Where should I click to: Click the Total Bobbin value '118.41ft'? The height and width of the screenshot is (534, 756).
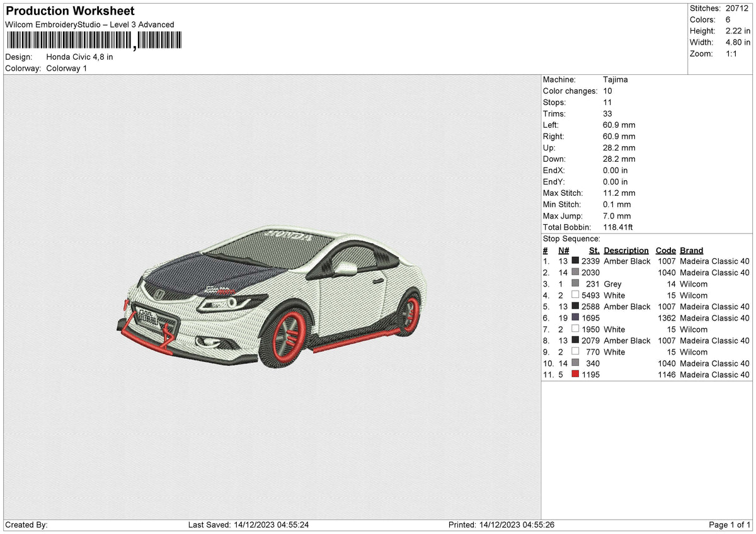619,227
